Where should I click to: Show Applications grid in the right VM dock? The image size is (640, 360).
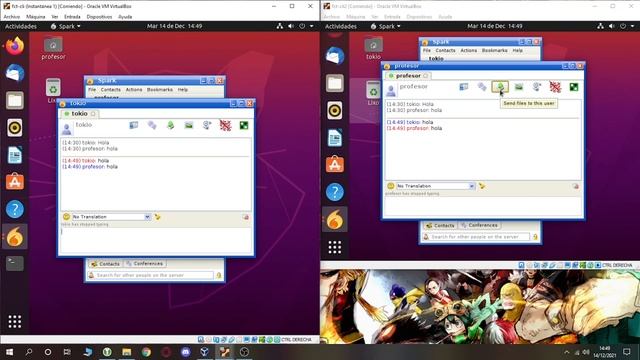tap(335, 247)
